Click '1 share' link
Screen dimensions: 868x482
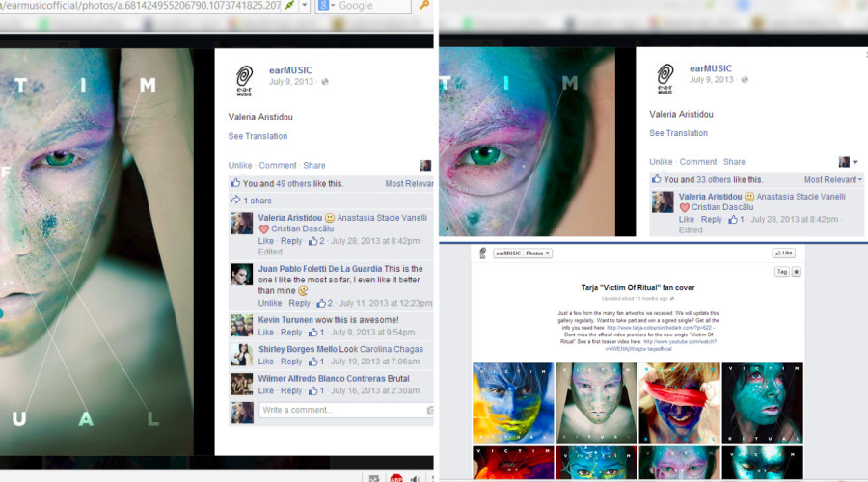pos(258,201)
